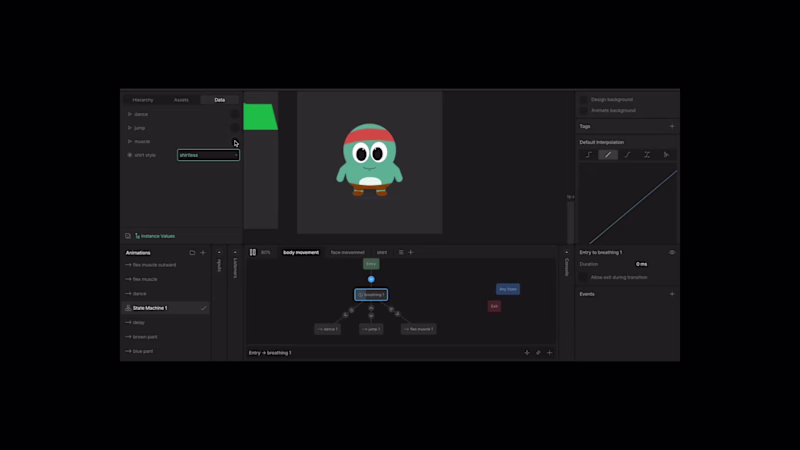
Task: Pause the state machine playback
Action: point(253,252)
